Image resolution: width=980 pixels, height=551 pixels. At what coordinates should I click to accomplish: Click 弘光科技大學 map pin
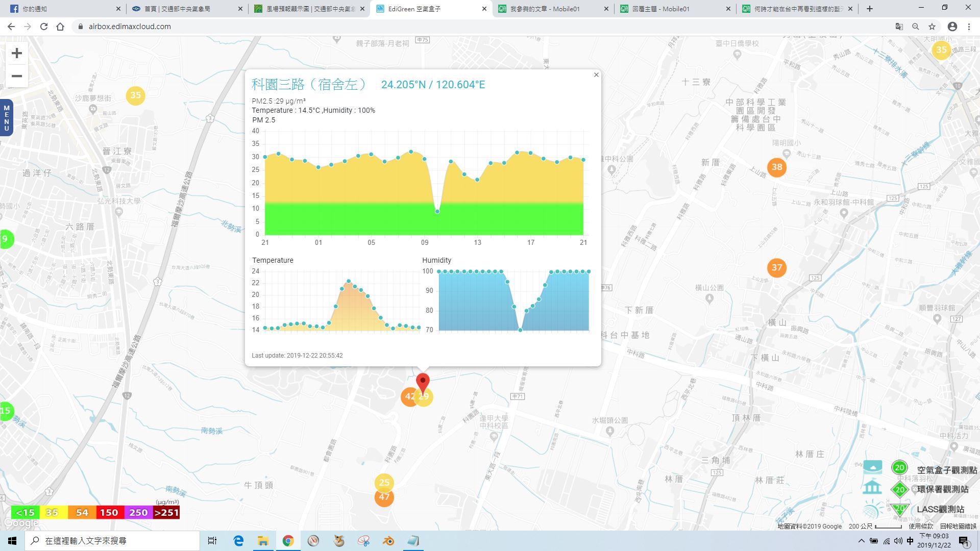click(x=118, y=212)
